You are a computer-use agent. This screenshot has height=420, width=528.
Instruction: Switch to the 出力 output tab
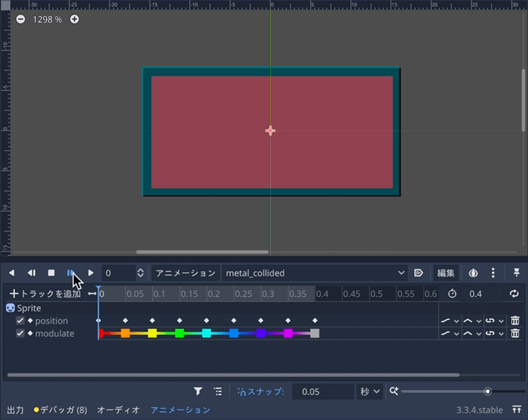click(15, 410)
